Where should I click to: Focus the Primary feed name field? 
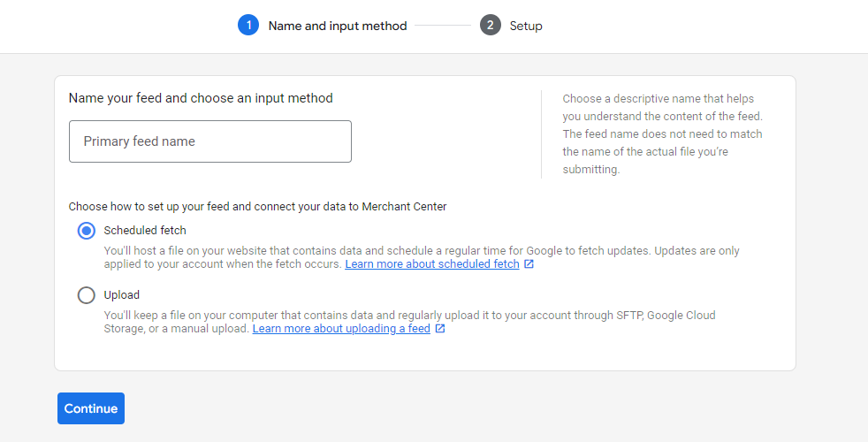point(210,141)
